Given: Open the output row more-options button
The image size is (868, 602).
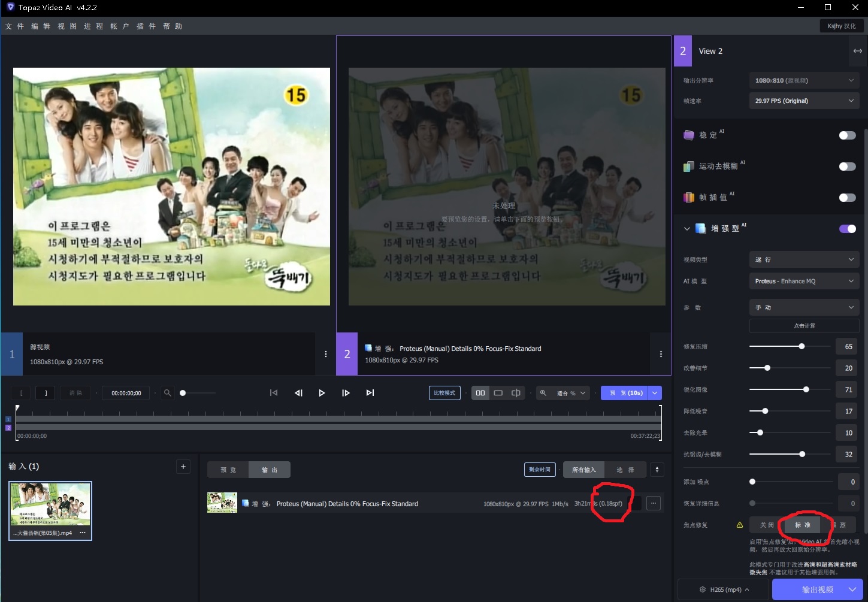Looking at the screenshot, I should coord(654,503).
